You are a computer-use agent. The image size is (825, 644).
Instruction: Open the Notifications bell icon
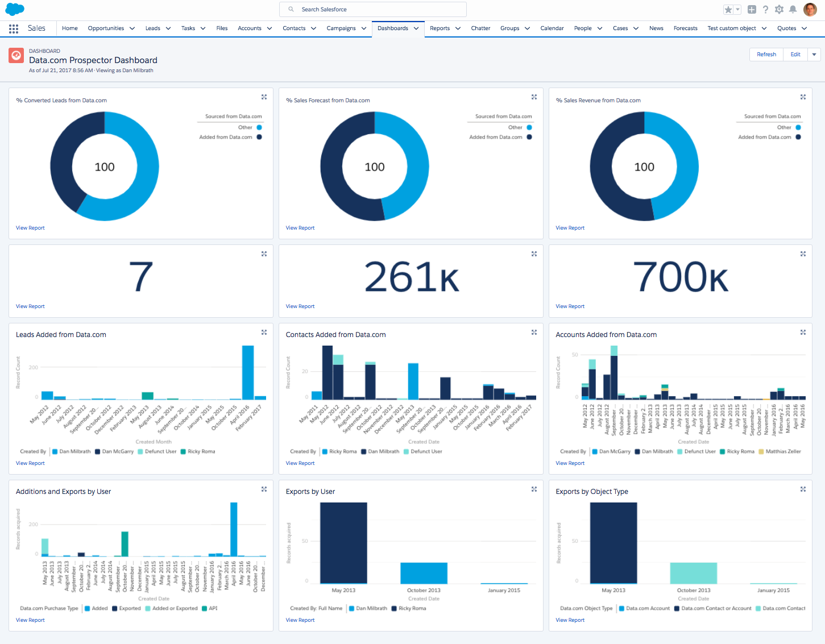click(793, 10)
